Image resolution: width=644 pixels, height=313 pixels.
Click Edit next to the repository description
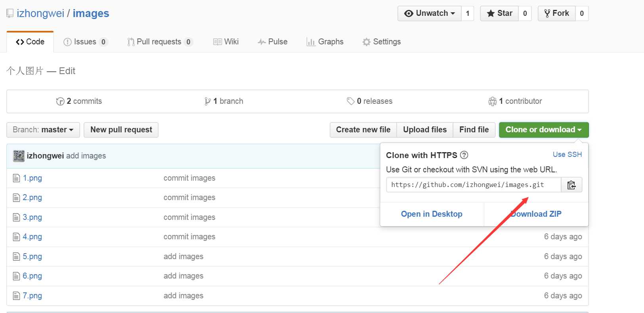(67, 71)
